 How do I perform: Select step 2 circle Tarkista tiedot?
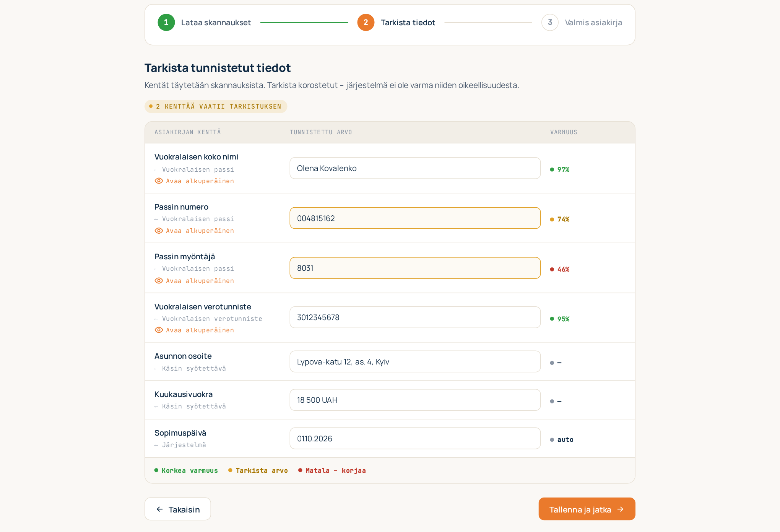tap(366, 23)
